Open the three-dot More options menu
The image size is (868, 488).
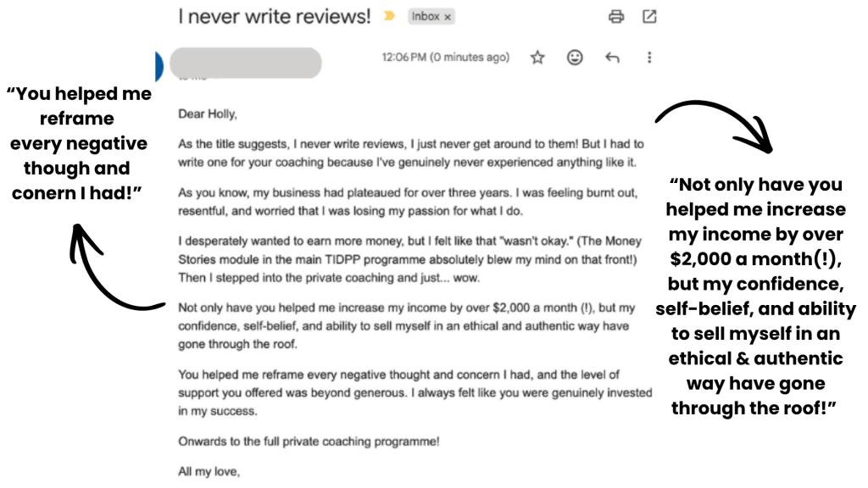(x=649, y=57)
